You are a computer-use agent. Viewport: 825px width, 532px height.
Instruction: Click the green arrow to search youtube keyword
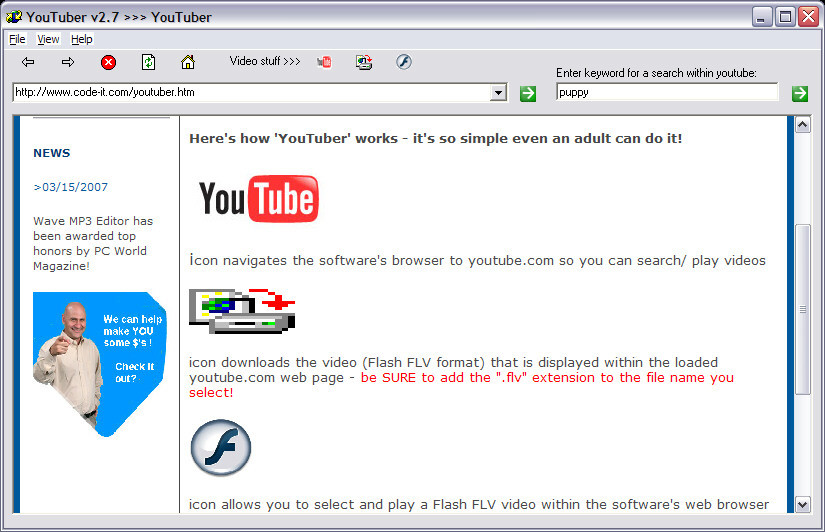point(800,94)
